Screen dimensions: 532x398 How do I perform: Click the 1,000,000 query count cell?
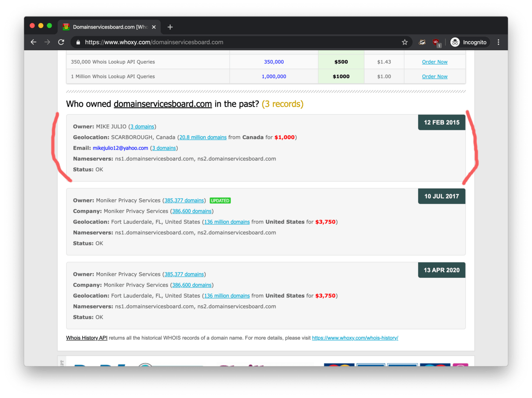pyautogui.click(x=274, y=76)
